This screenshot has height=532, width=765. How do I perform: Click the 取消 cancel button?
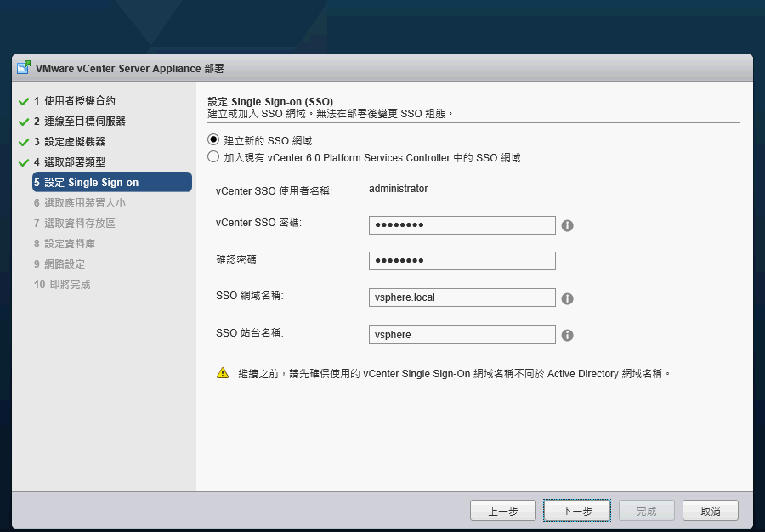(711, 511)
